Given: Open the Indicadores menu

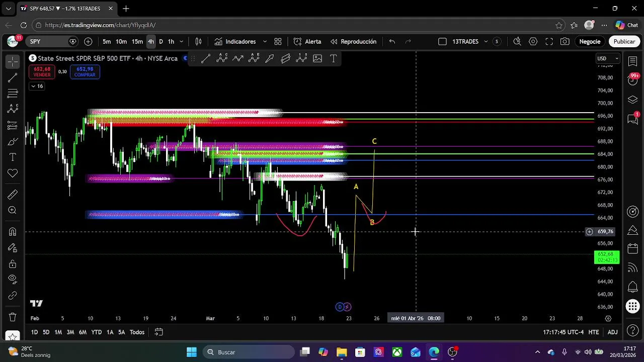Looking at the screenshot, I should click(x=234, y=42).
